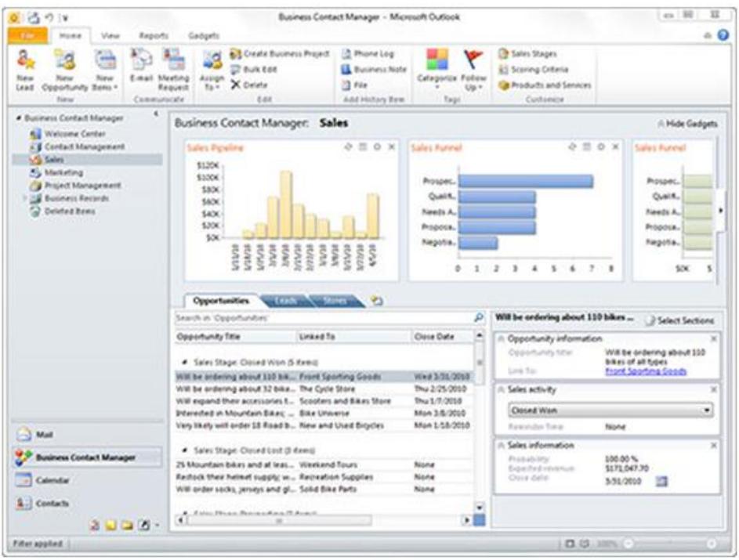Click the File history item button
The width and height of the screenshot is (739, 560).
[354, 85]
